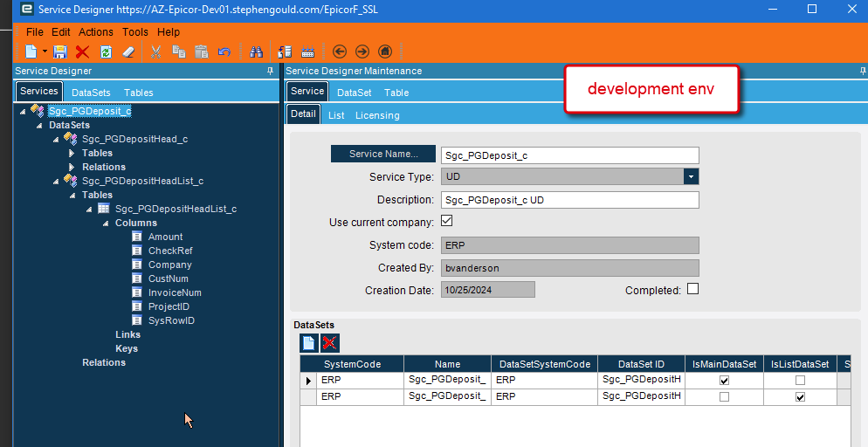Toggle IsListDataSet in the second grid row
Image resolution: width=868 pixels, height=447 pixels.
(x=801, y=397)
